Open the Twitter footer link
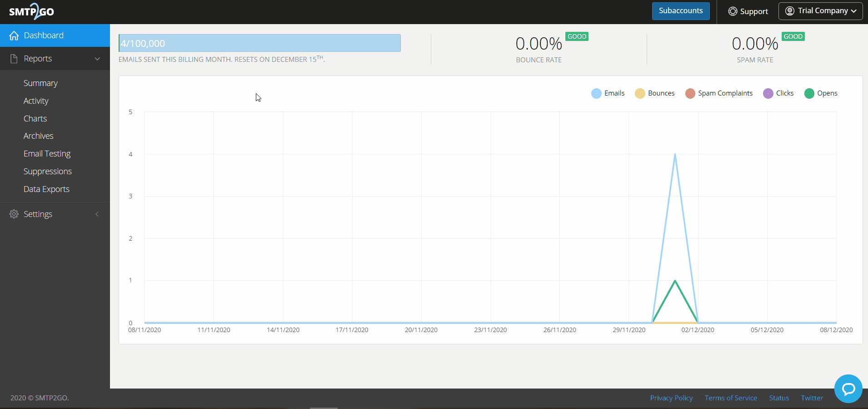Viewport: 868px width, 409px height. pyautogui.click(x=812, y=398)
